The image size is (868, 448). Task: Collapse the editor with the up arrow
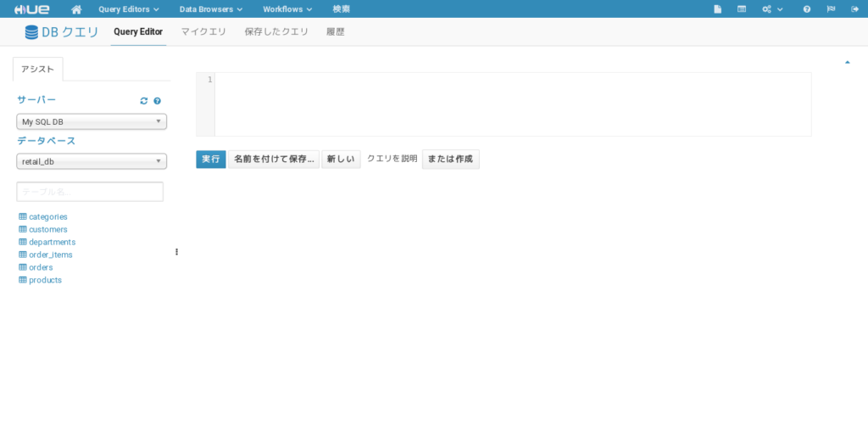(847, 62)
